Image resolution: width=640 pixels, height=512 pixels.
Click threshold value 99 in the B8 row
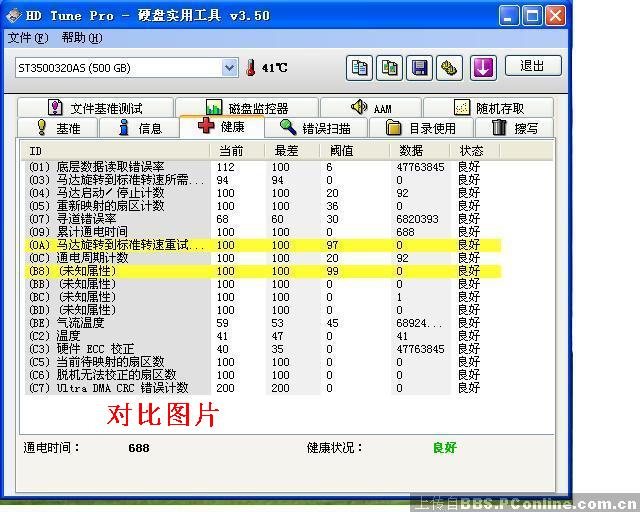pyautogui.click(x=332, y=271)
